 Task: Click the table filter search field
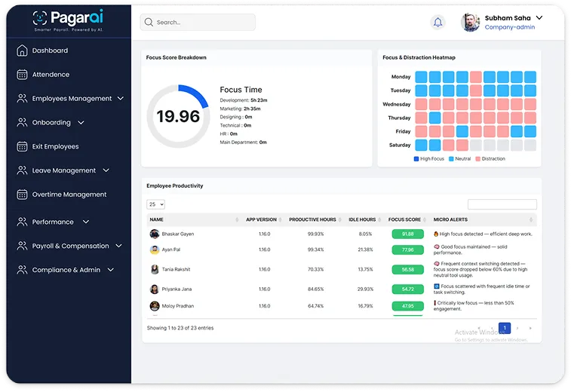502,204
